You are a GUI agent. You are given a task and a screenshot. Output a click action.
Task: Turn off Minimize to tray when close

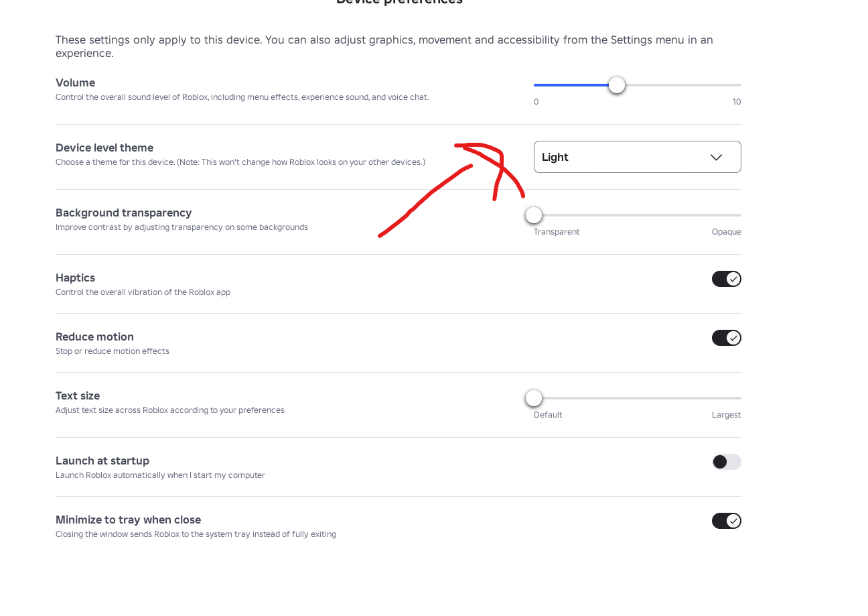pyautogui.click(x=726, y=521)
